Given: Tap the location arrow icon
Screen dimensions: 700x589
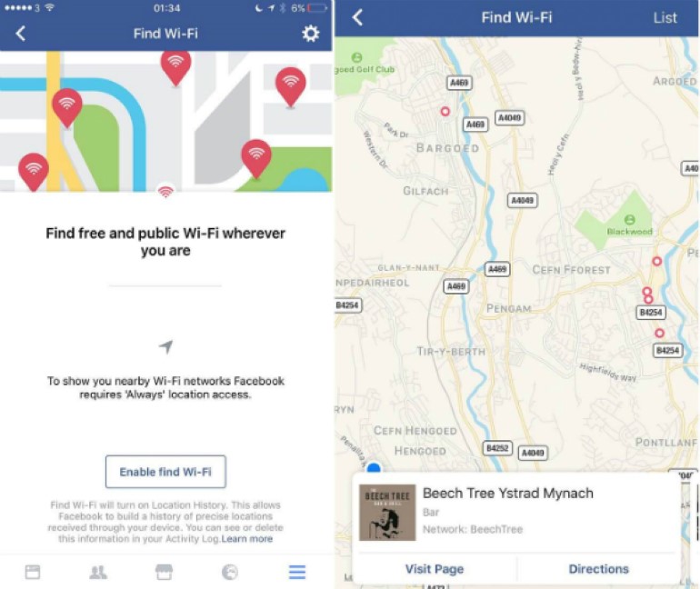Looking at the screenshot, I should coord(165,346).
